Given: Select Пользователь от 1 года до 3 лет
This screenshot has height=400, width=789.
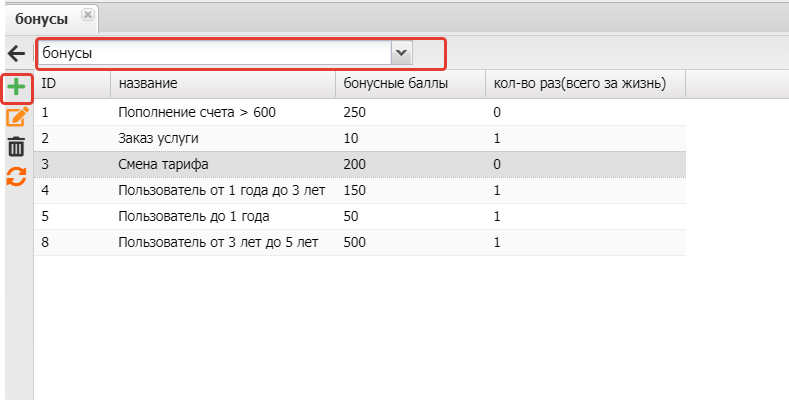Looking at the screenshot, I should point(222,190).
